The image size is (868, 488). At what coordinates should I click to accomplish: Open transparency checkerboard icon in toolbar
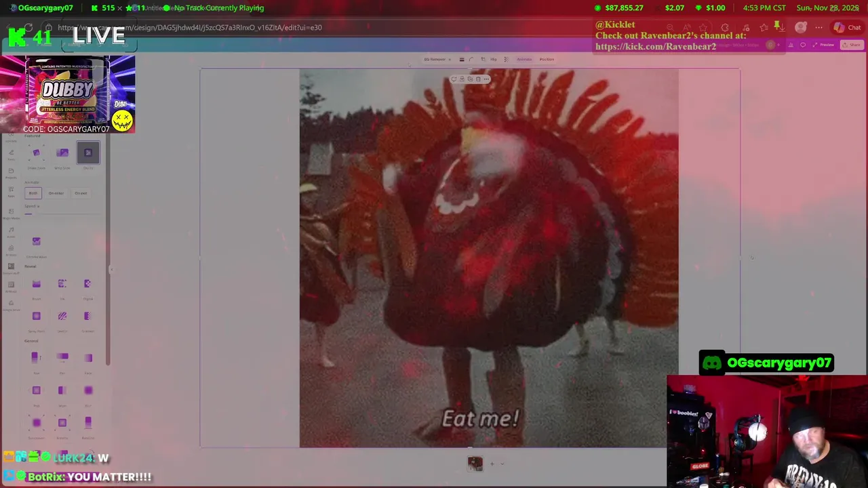506,59
